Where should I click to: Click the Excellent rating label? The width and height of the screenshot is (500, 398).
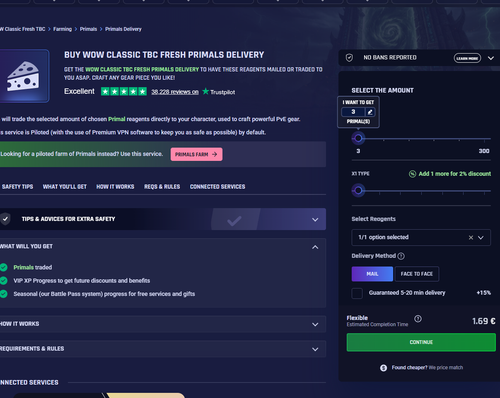pos(79,91)
